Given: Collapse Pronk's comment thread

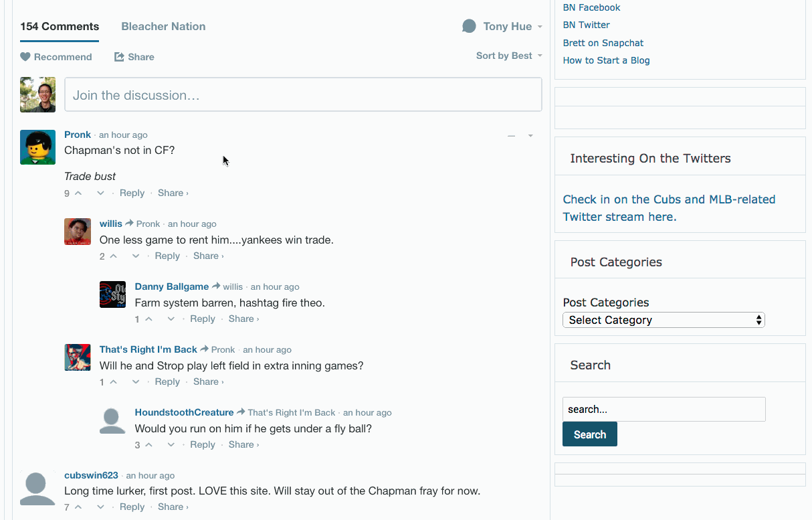Looking at the screenshot, I should pos(511,135).
